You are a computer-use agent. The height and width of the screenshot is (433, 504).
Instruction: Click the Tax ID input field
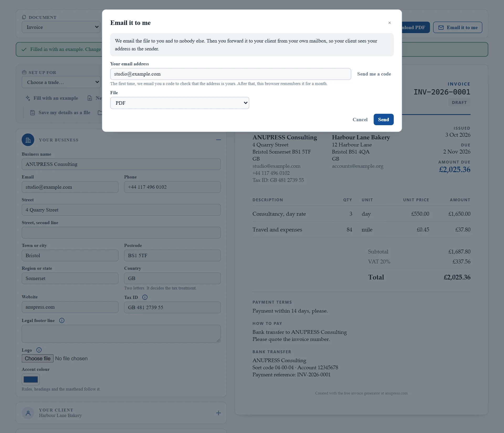[172, 307]
